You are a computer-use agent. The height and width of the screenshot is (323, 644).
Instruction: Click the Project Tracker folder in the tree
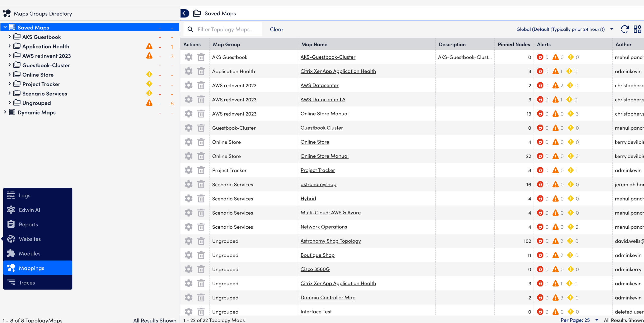pos(41,84)
